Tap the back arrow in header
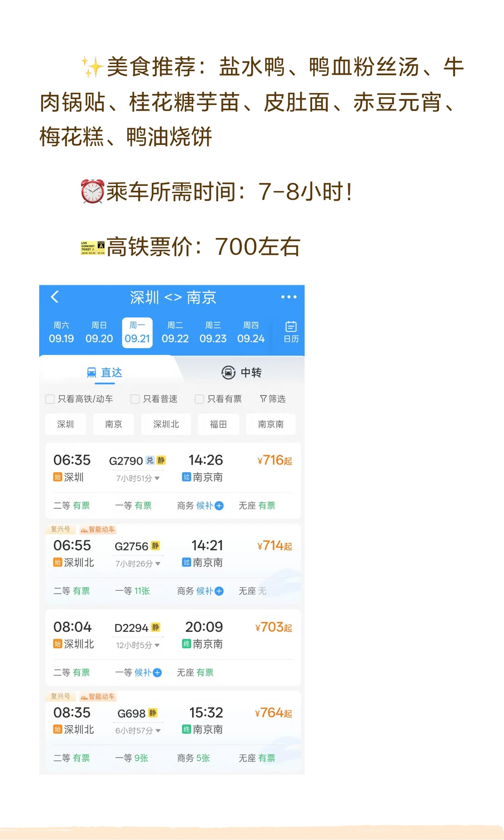The image size is (504, 840). point(55,297)
